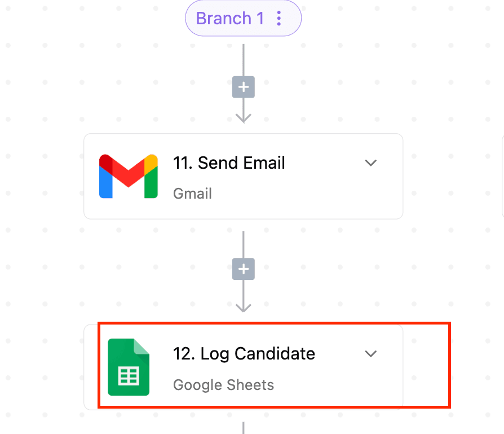Click the "Google Sheets" subtitle text

click(223, 385)
